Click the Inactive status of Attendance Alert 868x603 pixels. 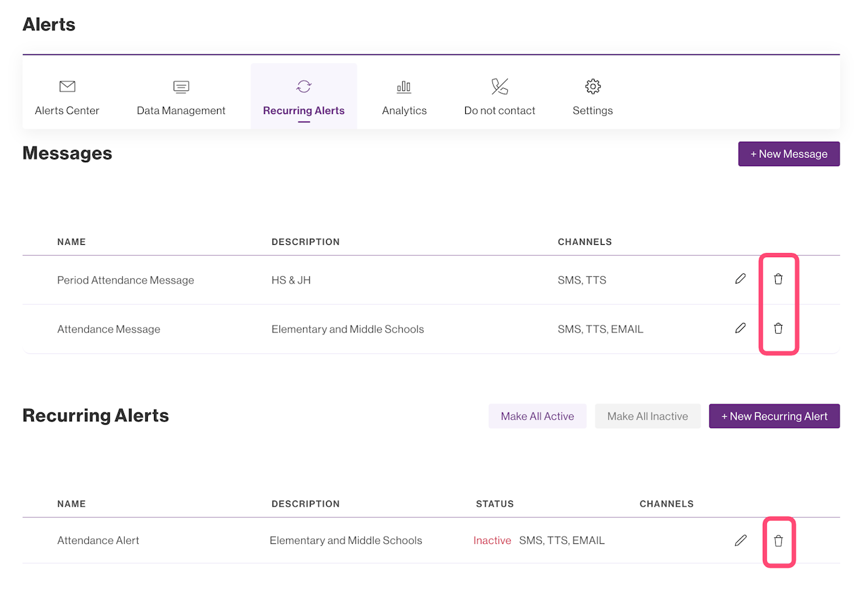click(x=492, y=541)
